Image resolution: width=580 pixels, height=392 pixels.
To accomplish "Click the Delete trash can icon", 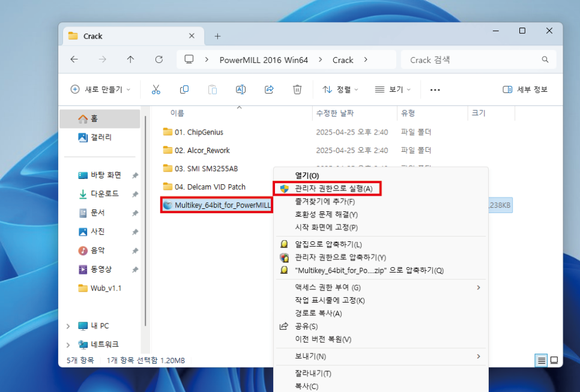I will click(x=297, y=89).
